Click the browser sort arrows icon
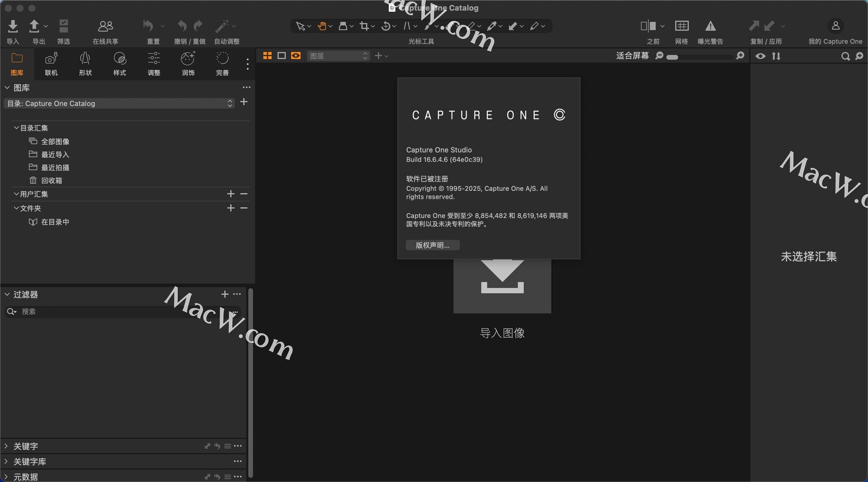The width and height of the screenshot is (868, 482). pyautogui.click(x=776, y=56)
